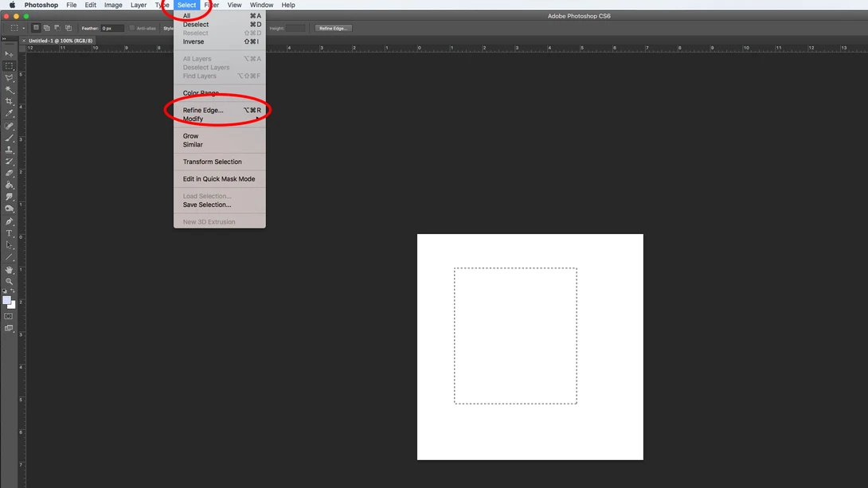Viewport: 868px width, 488px height.
Task: Select the Healing Brush tool
Action: pyautogui.click(x=9, y=126)
